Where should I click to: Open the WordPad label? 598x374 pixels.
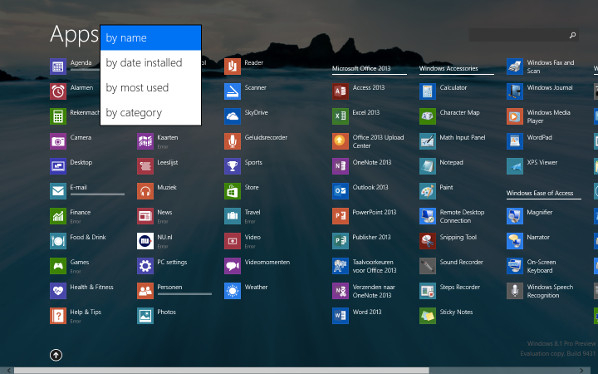tap(539, 137)
